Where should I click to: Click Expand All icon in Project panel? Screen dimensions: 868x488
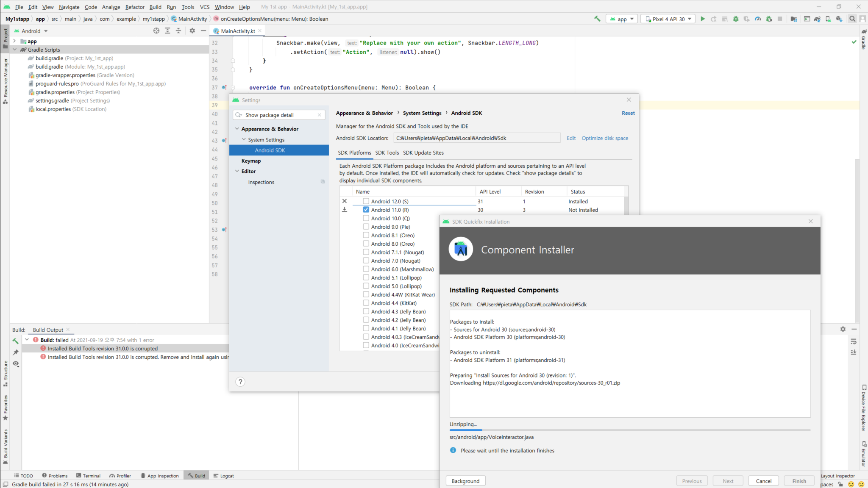(x=167, y=30)
